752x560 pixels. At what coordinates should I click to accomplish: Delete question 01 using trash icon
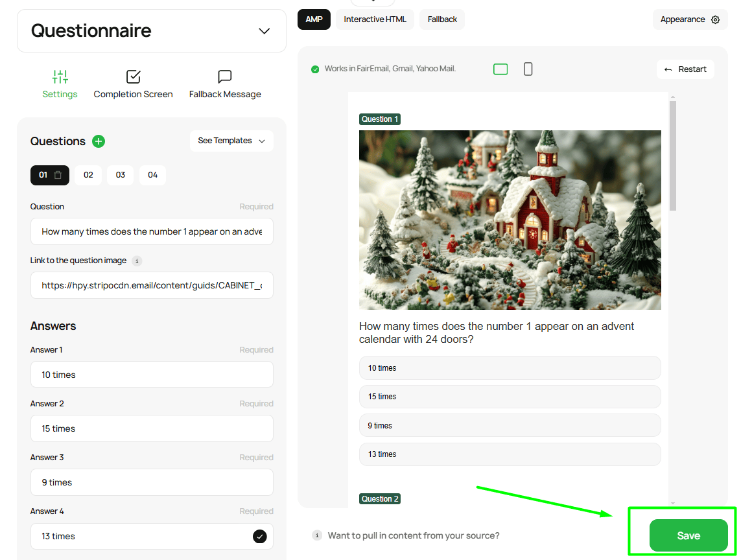pos(58,175)
